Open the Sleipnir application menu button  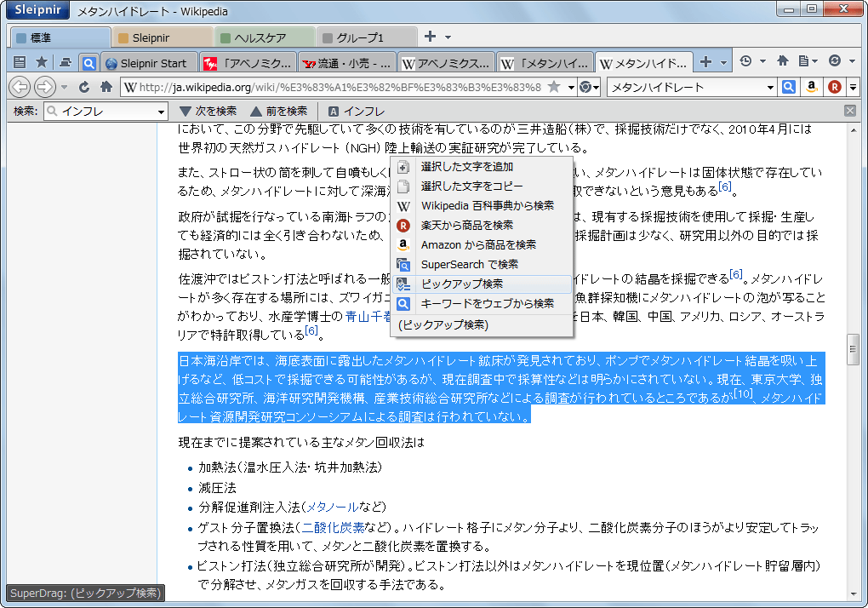click(37, 9)
